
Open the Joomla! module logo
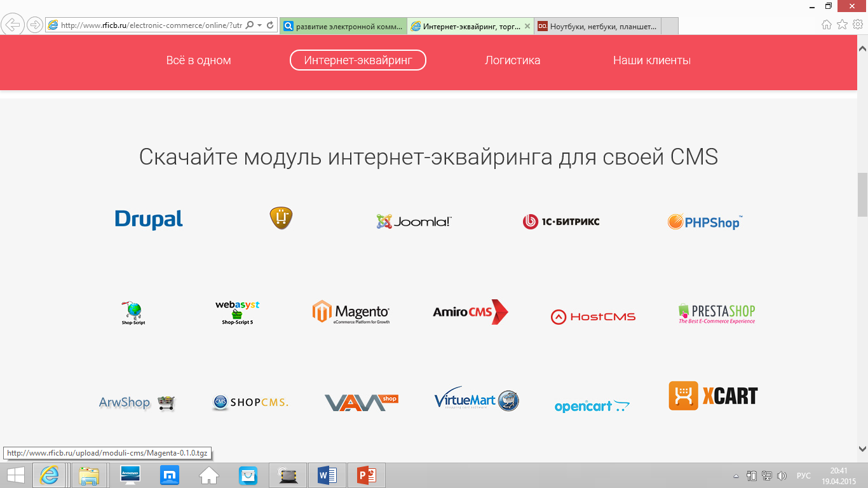pyautogui.click(x=414, y=221)
